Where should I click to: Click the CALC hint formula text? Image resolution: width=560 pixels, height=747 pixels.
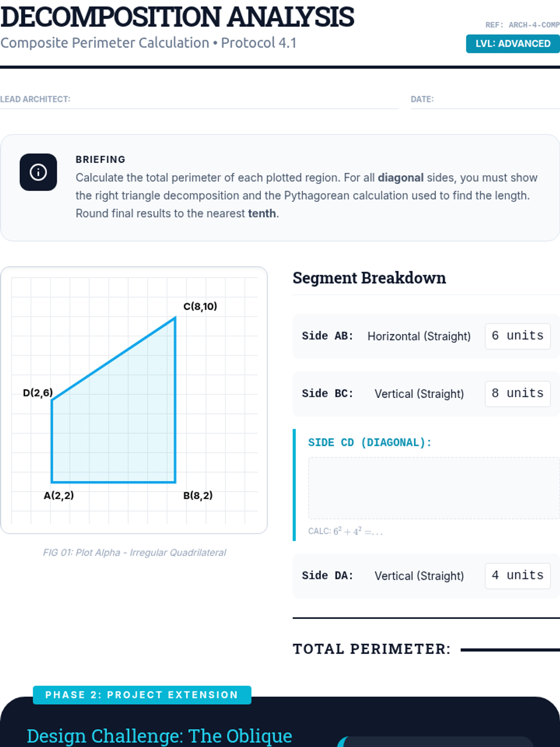tap(345, 531)
